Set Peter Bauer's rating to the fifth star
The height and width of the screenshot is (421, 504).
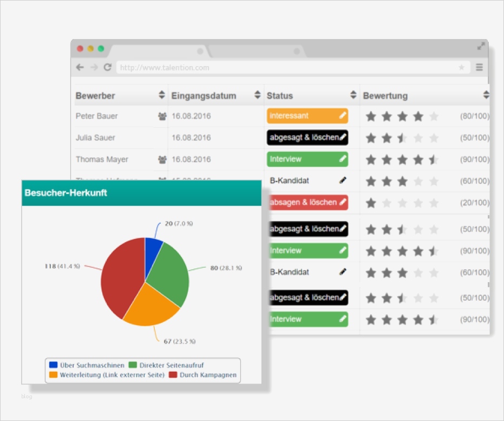pyautogui.click(x=434, y=116)
